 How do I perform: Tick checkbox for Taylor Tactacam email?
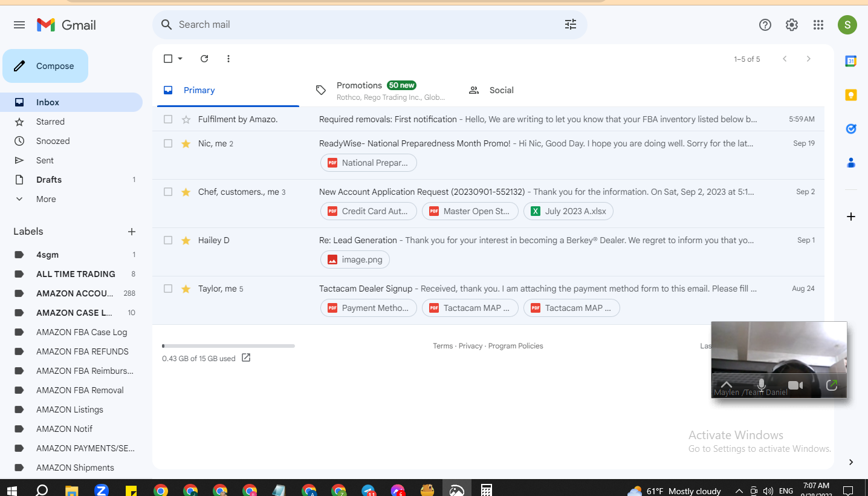(x=168, y=289)
